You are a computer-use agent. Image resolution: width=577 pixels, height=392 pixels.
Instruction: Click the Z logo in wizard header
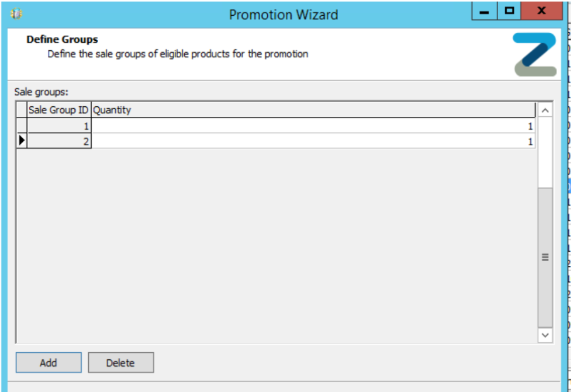coord(535,55)
